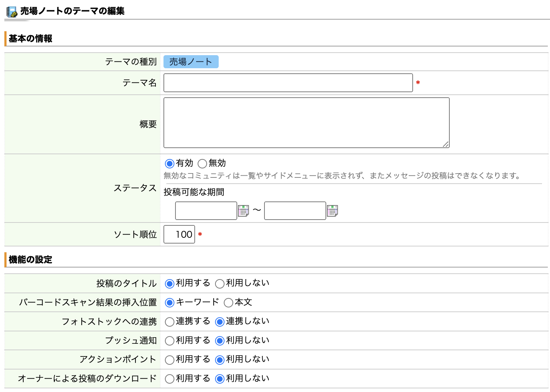550x392 pixels.
Task: Click the 基本の情報 section heading
Action: [31, 38]
